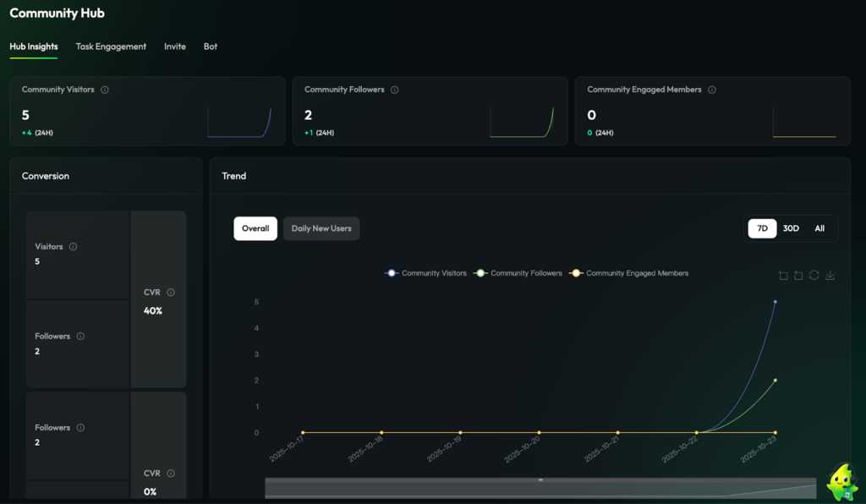Click info icon beside Community Engaged Members
This screenshot has width=866, height=504.
pos(712,90)
